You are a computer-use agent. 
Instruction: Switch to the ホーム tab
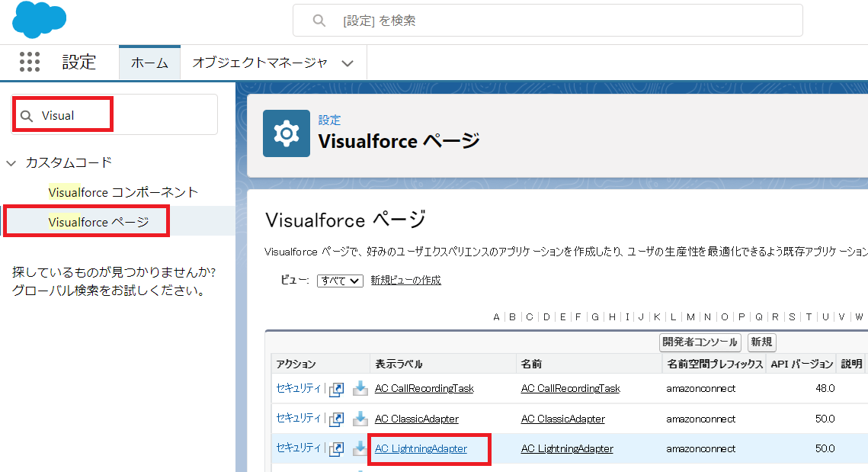click(149, 63)
